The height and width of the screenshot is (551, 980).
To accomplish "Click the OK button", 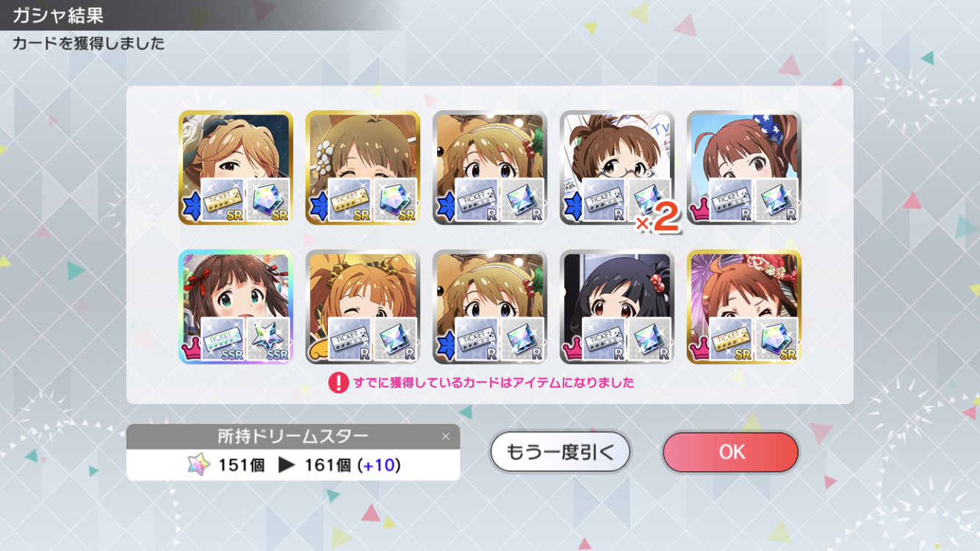I will (730, 452).
